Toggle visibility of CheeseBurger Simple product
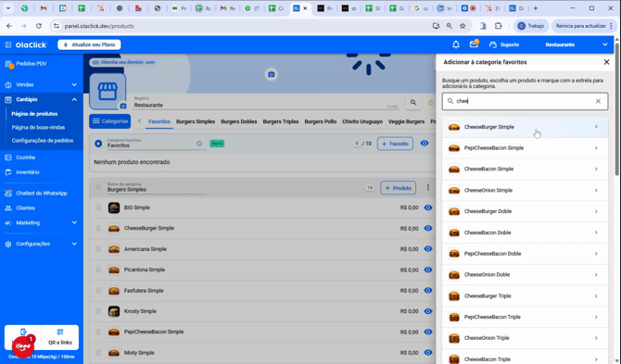This screenshot has width=621, height=364. pos(428,228)
